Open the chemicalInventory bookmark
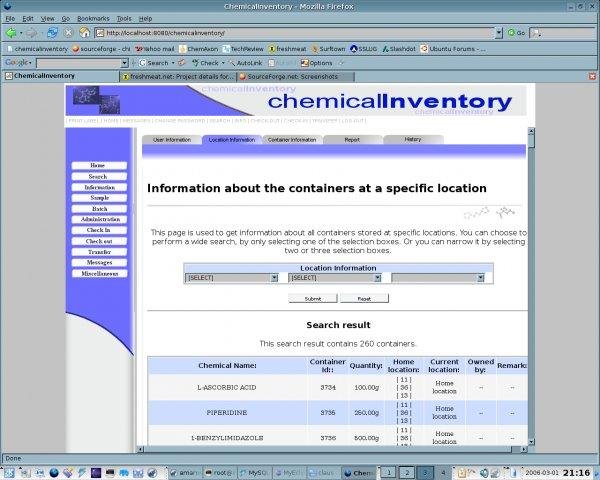The image size is (600, 480). tap(37, 49)
